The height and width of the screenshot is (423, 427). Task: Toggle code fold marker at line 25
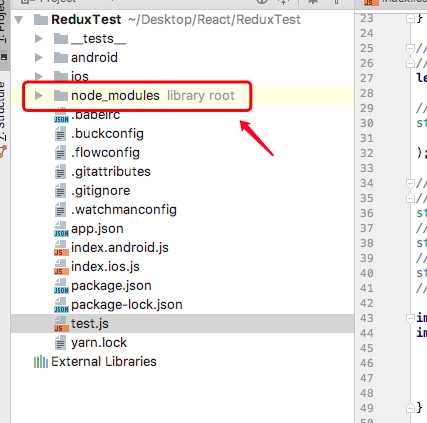coord(411,48)
